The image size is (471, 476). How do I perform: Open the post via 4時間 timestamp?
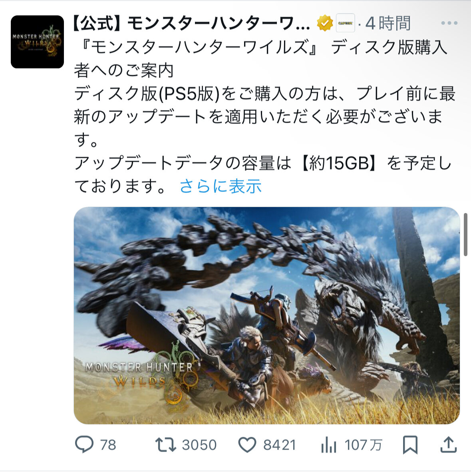coord(388,23)
